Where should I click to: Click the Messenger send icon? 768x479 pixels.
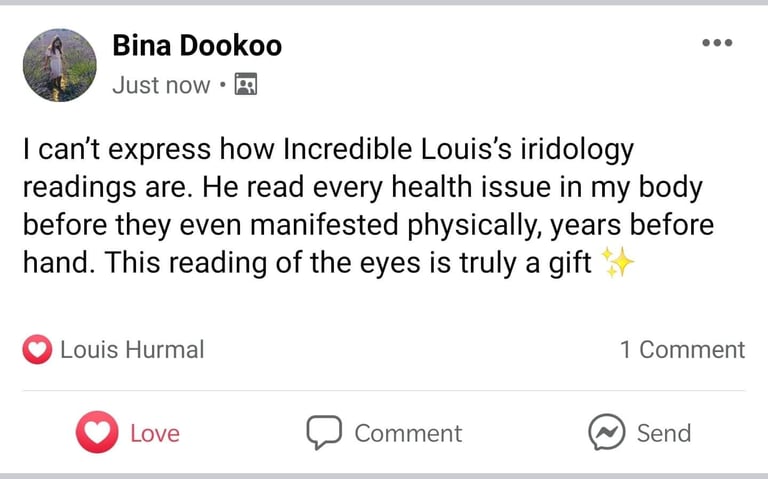[x=607, y=433]
